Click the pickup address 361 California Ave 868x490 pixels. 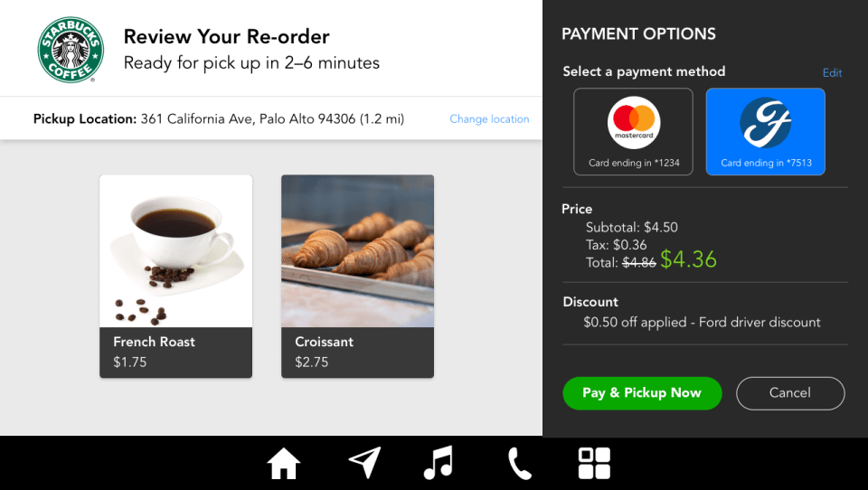[272, 119]
